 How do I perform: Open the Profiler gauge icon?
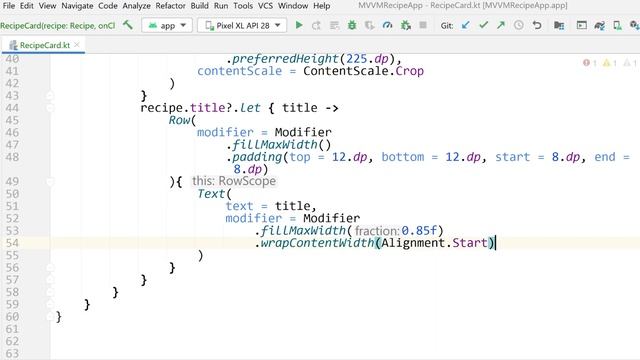[387, 25]
